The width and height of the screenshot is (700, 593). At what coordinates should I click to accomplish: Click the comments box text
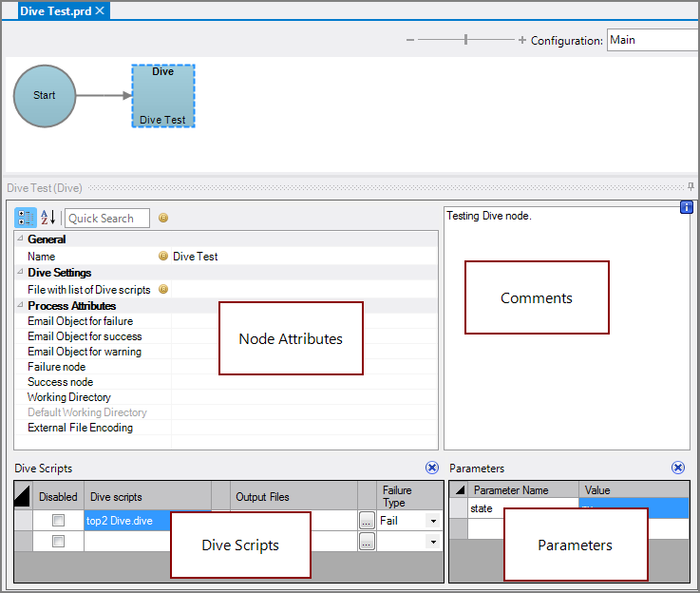489,216
